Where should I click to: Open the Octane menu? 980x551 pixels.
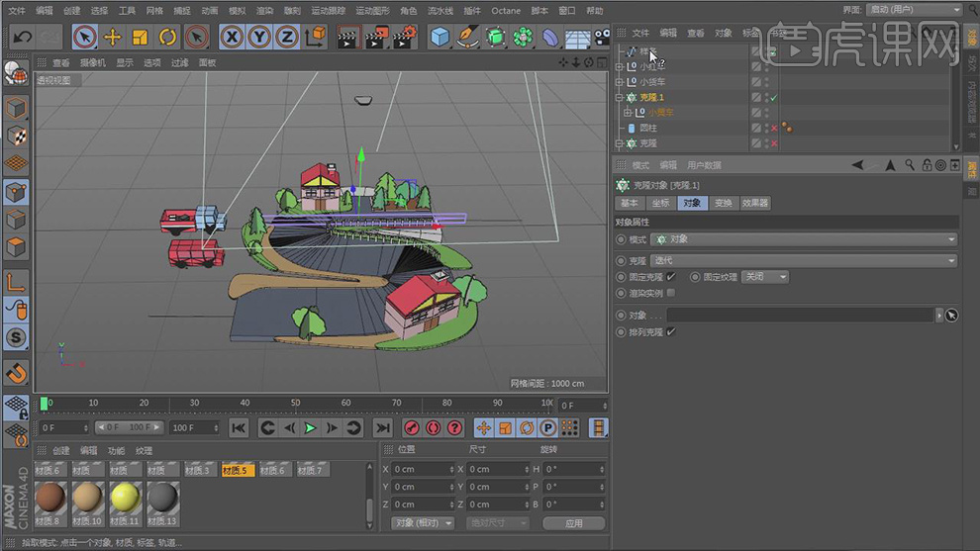506,11
